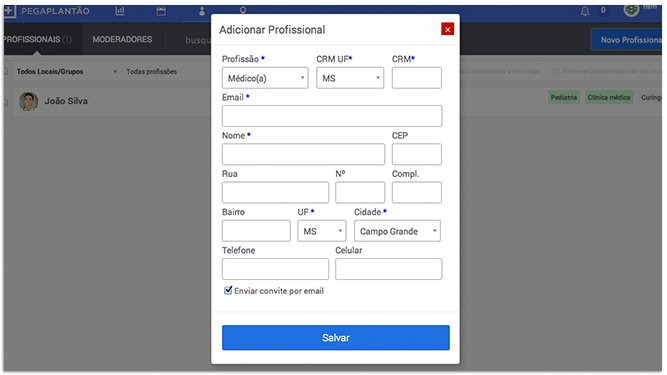The width and height of the screenshot is (667, 375).
Task: Expand the Todos Locais/Grupos filter
Action: (66, 72)
